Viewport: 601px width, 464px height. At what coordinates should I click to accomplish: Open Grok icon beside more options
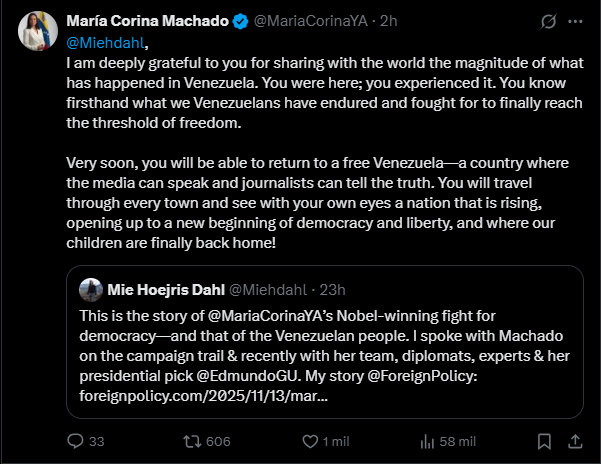click(547, 21)
